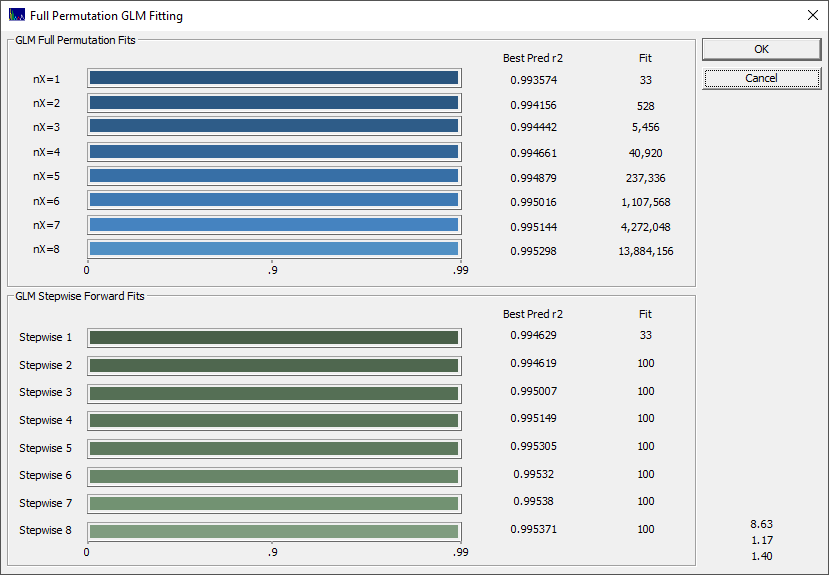Image resolution: width=829 pixels, height=575 pixels.
Task: Click fit count 4,272,048
Action: point(646,227)
